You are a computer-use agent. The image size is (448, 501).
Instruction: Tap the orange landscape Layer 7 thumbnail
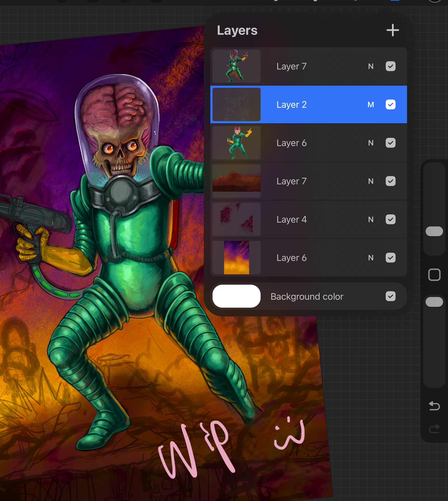tap(237, 181)
